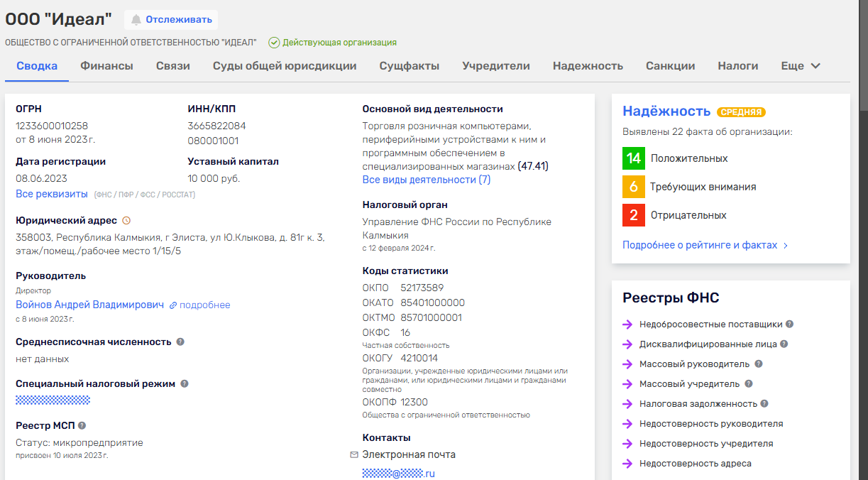Click help icon next to Массовый руководитель

[759, 364]
